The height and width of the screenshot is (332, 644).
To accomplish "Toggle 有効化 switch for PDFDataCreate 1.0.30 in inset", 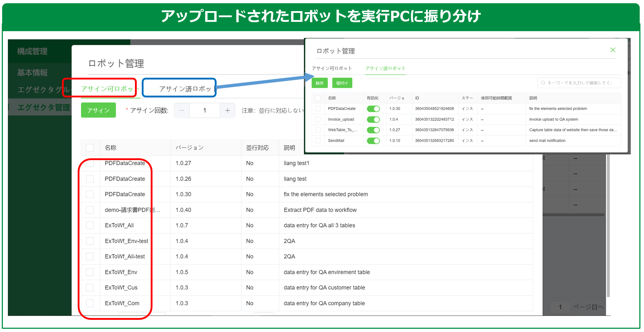I will point(373,109).
